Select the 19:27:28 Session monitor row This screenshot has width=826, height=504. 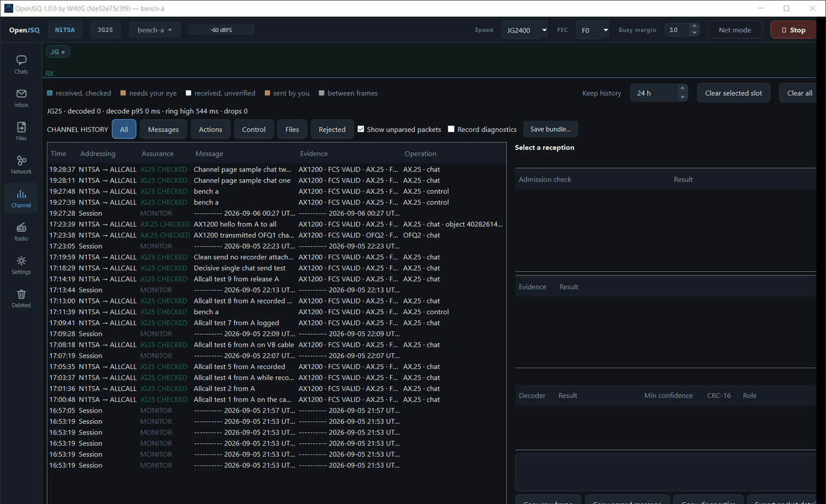pyautogui.click(x=277, y=213)
